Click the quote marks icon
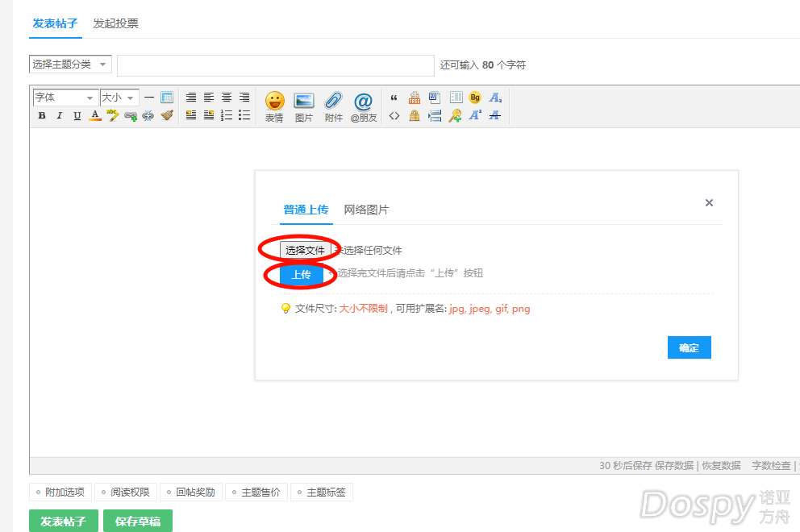 click(x=394, y=98)
